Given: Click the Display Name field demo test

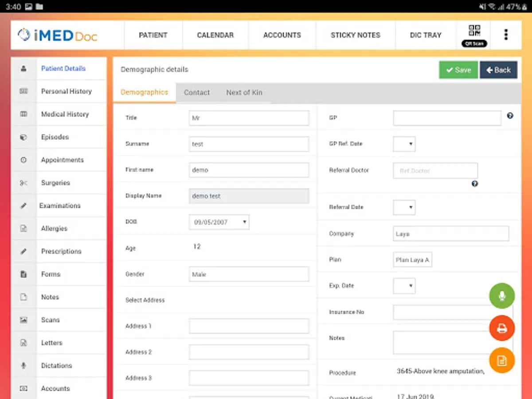Looking at the screenshot, I should point(249,196).
